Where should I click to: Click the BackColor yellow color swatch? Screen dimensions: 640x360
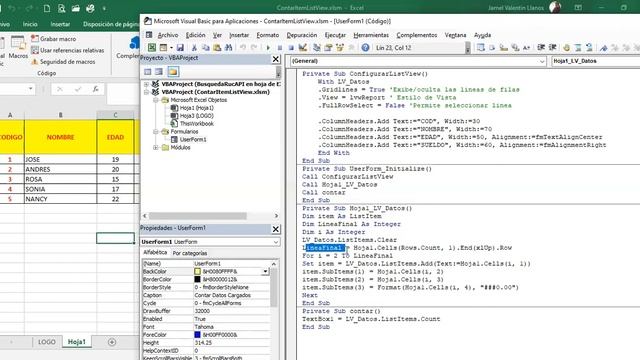pyautogui.click(x=198, y=271)
